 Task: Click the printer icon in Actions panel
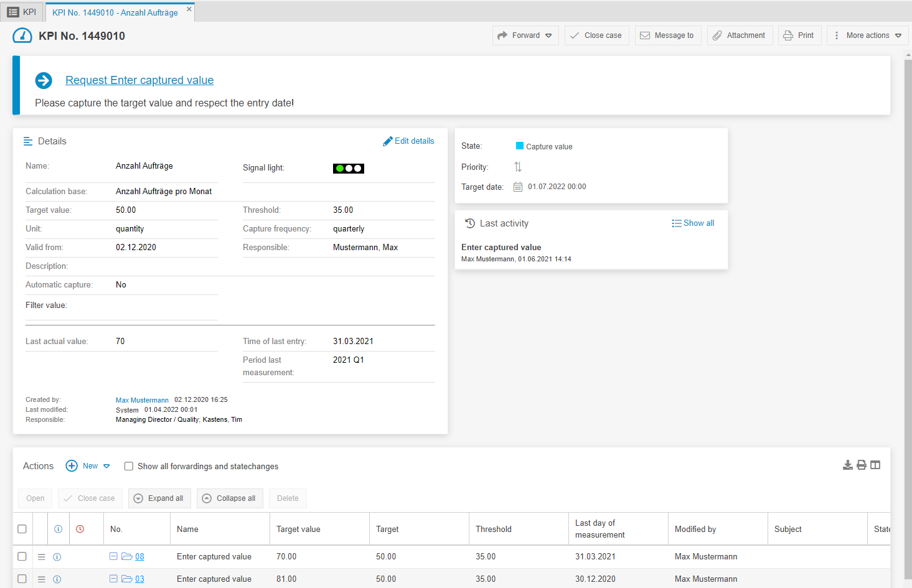point(862,465)
